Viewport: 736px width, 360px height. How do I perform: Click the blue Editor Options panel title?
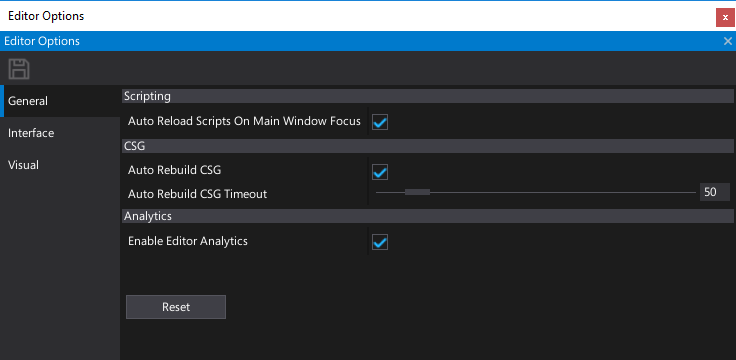tap(42, 41)
